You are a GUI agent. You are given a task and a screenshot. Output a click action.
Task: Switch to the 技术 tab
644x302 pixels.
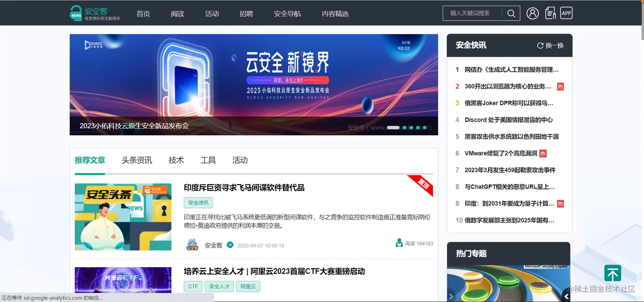point(176,160)
